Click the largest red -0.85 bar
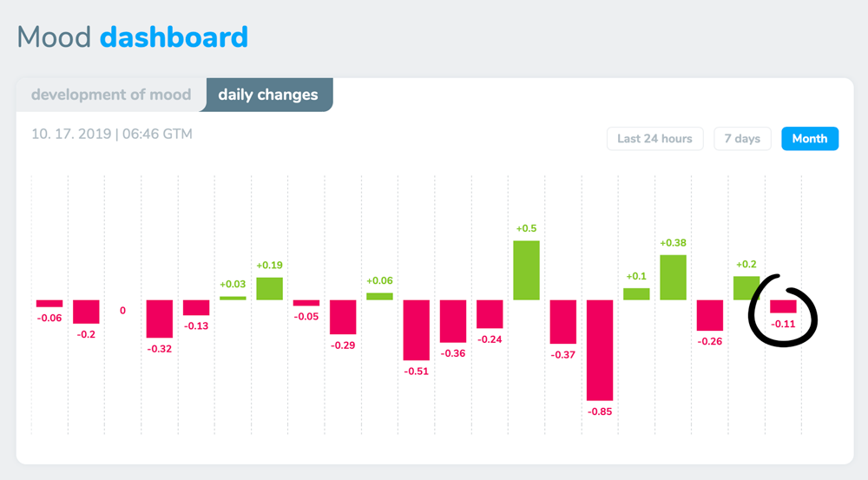 click(600, 349)
